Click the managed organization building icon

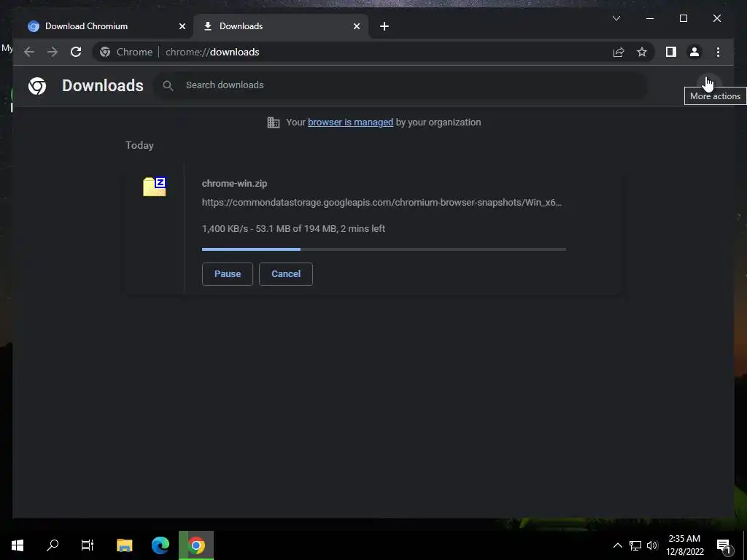[x=274, y=122]
